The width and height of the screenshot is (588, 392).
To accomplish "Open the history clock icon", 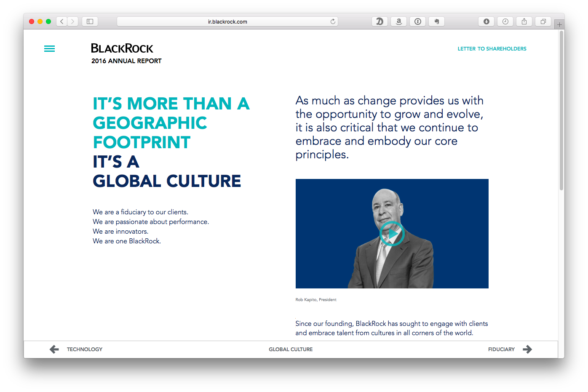I will [x=505, y=21].
